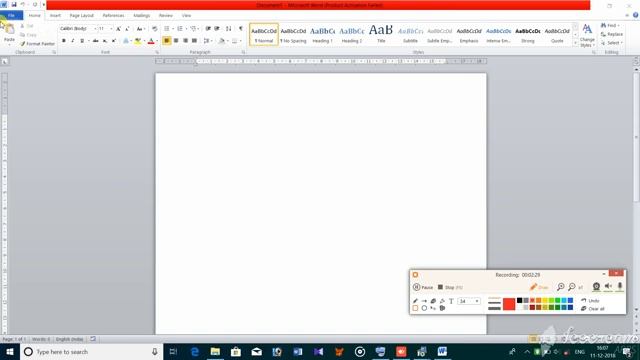Select the ellipse shape tool in recorder
The width and height of the screenshot is (640, 360).
424,308
